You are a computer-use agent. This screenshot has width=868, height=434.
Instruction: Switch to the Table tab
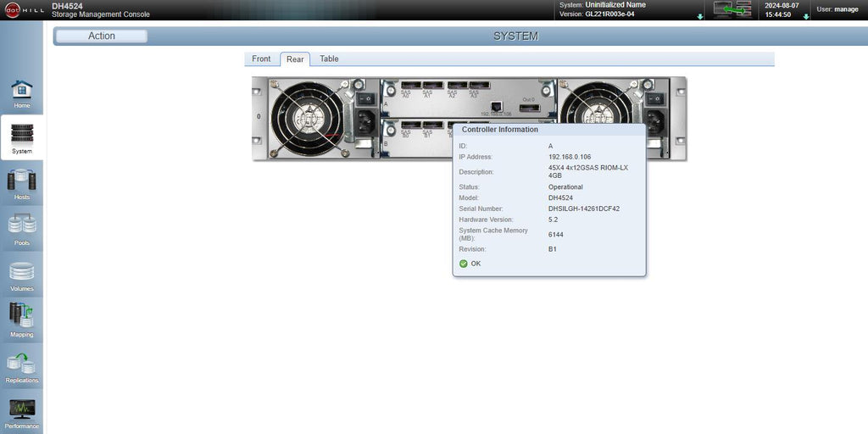pos(329,58)
